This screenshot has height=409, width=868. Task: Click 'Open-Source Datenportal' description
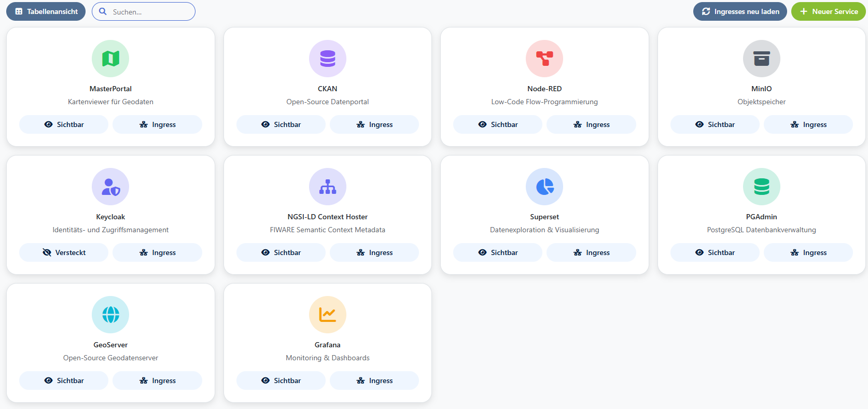pos(328,102)
